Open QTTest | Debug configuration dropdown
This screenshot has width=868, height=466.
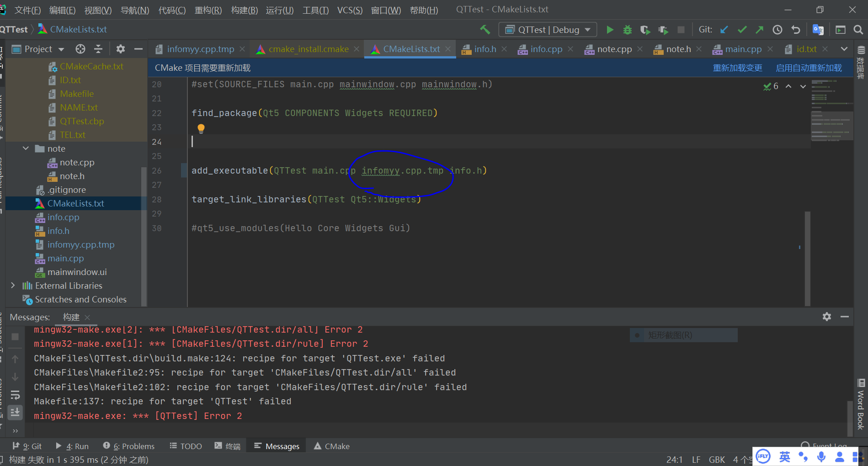(548, 30)
